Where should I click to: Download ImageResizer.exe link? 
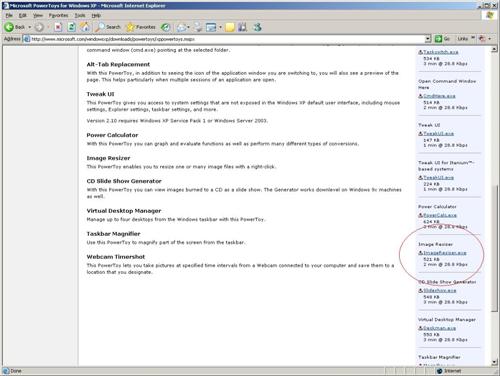click(445, 253)
